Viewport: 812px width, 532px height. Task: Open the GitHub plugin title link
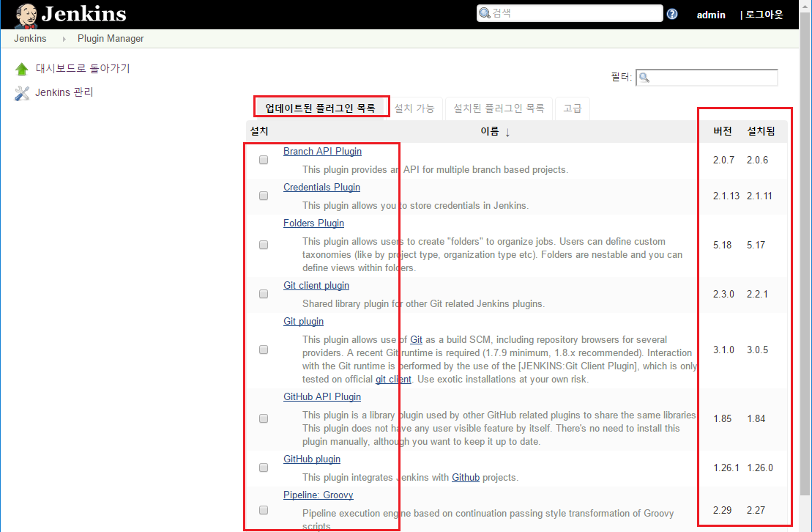(312, 459)
